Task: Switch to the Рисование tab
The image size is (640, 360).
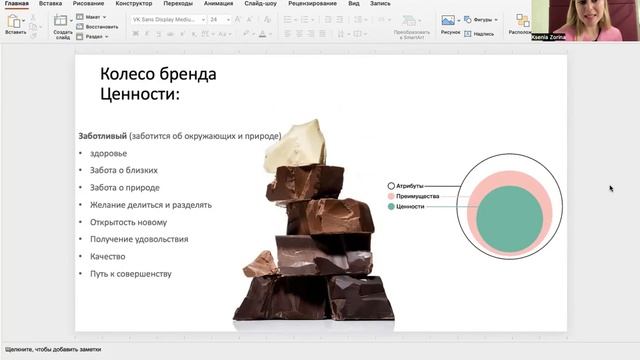Action: pos(88,3)
